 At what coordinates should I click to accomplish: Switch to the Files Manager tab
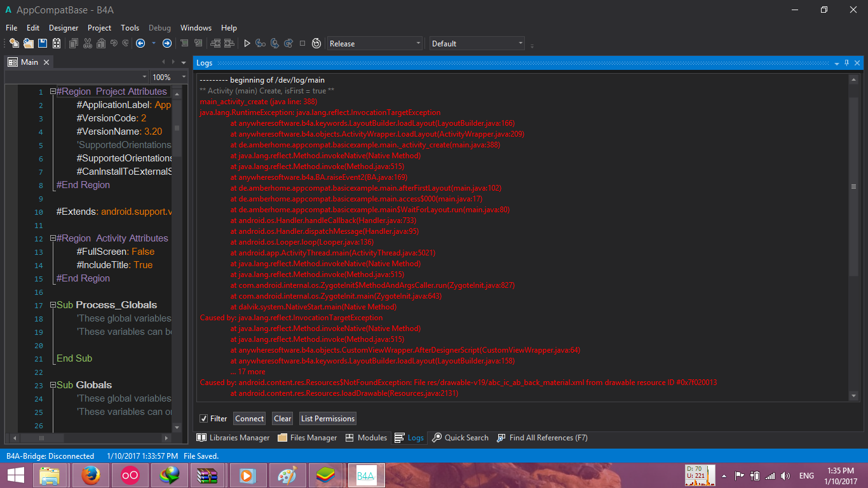(308, 438)
